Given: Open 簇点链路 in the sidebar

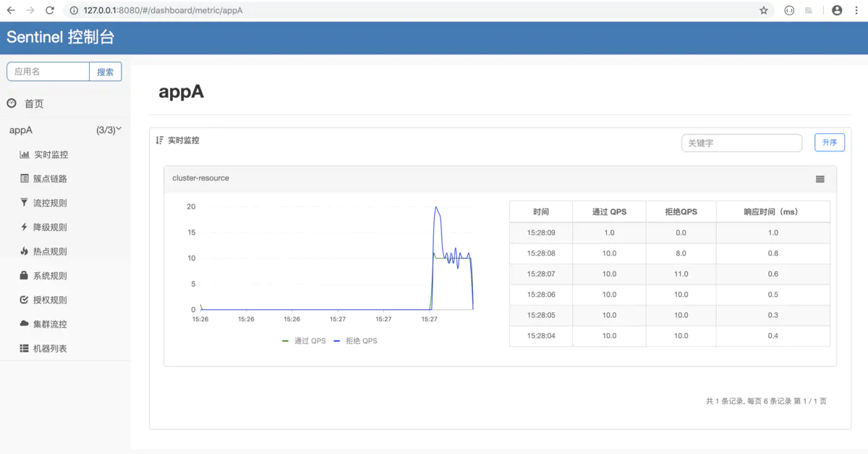Looking at the screenshot, I should coord(51,179).
